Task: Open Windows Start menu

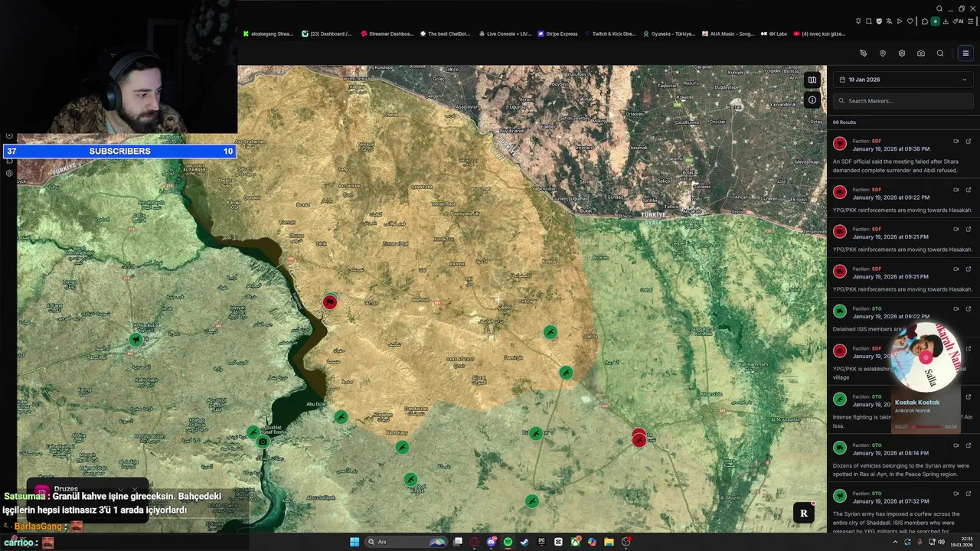Action: click(x=354, y=542)
